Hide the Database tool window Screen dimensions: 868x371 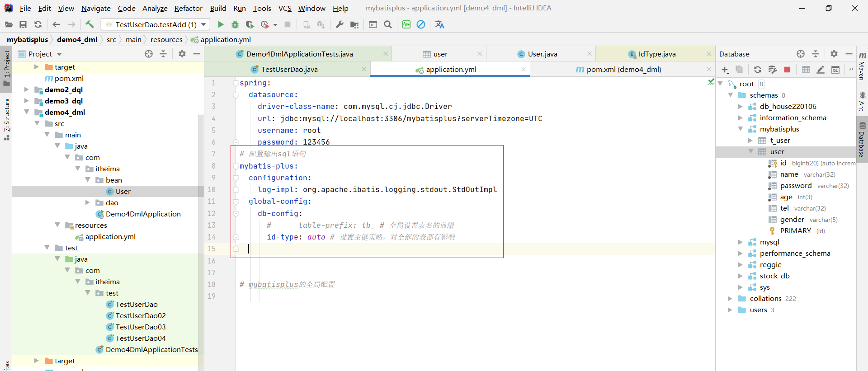(849, 54)
